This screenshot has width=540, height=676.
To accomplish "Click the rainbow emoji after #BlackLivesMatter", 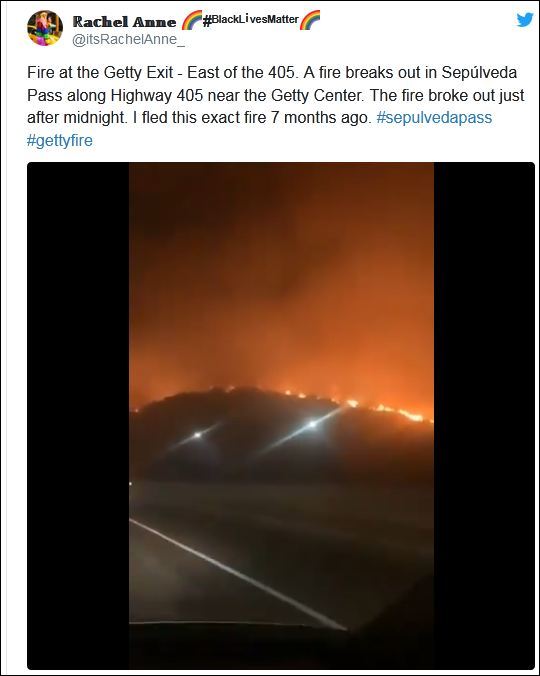I will 309,20.
